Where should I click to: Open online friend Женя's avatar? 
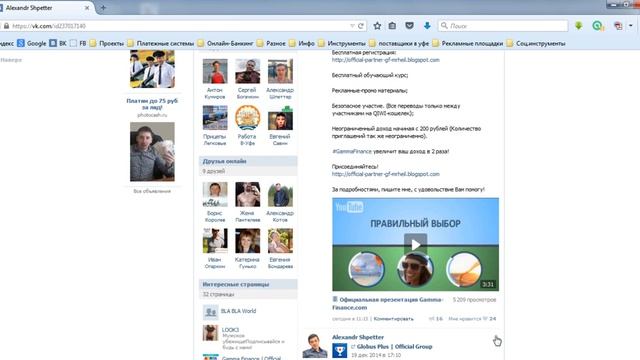tap(247, 194)
